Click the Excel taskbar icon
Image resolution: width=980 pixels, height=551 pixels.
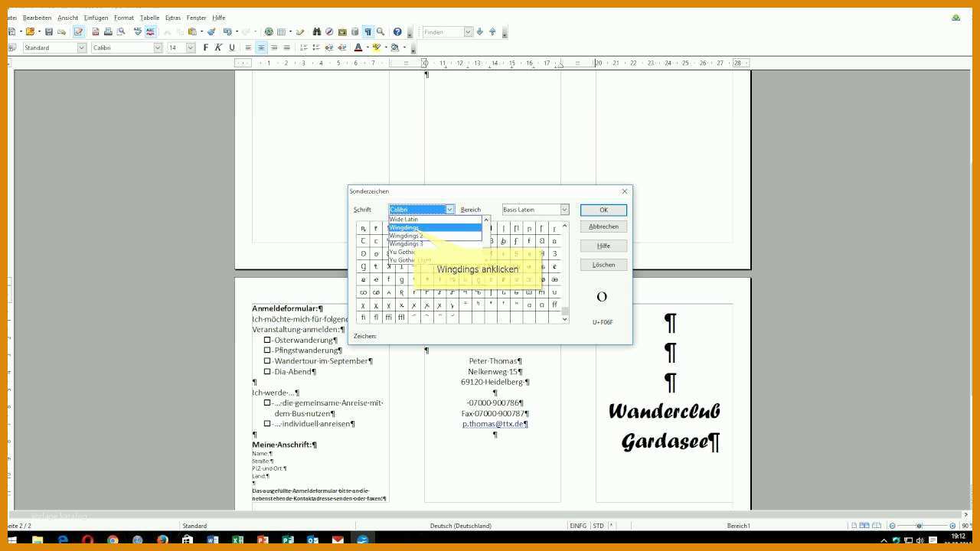click(238, 540)
